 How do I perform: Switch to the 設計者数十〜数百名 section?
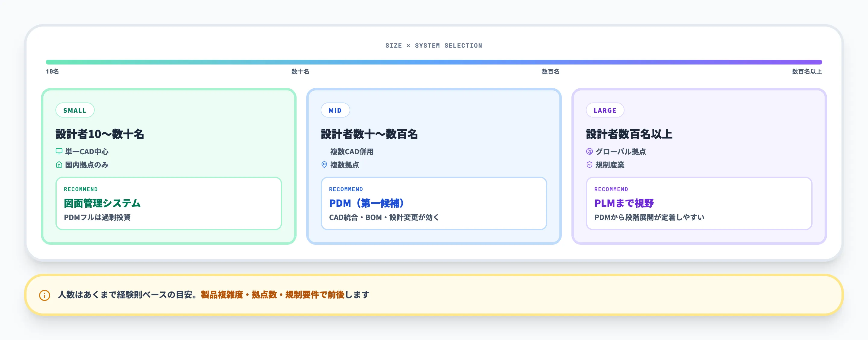[x=369, y=134]
